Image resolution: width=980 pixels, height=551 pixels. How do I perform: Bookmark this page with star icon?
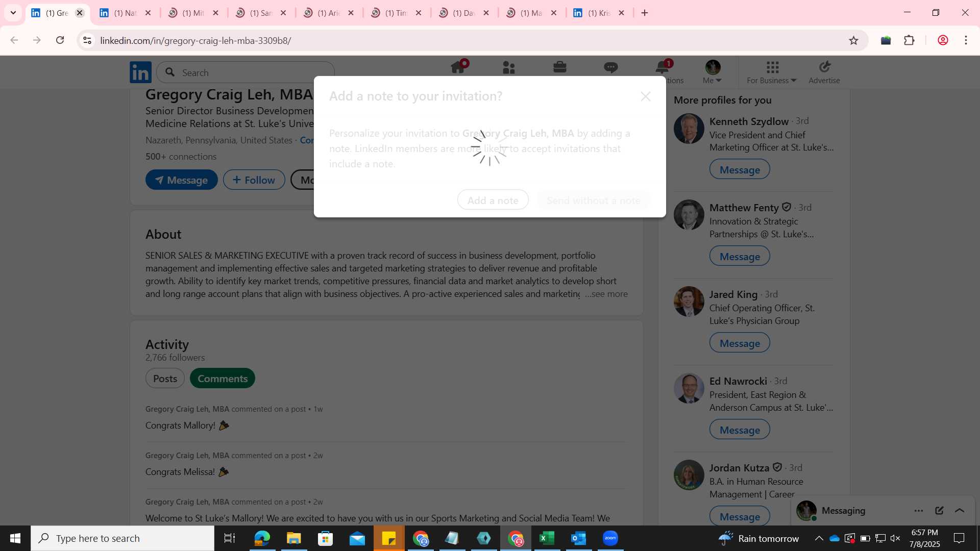[853, 40]
